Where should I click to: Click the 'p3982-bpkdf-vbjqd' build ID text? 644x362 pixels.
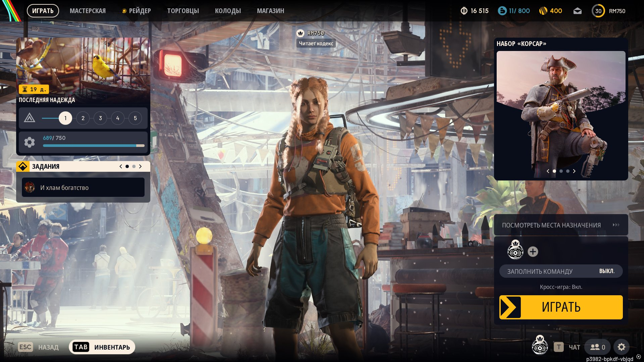610,359
